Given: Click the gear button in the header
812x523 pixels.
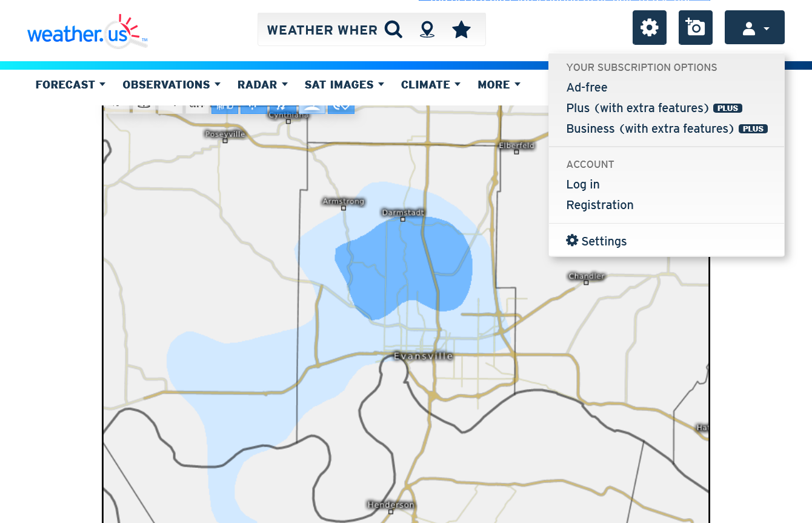Looking at the screenshot, I should point(650,27).
